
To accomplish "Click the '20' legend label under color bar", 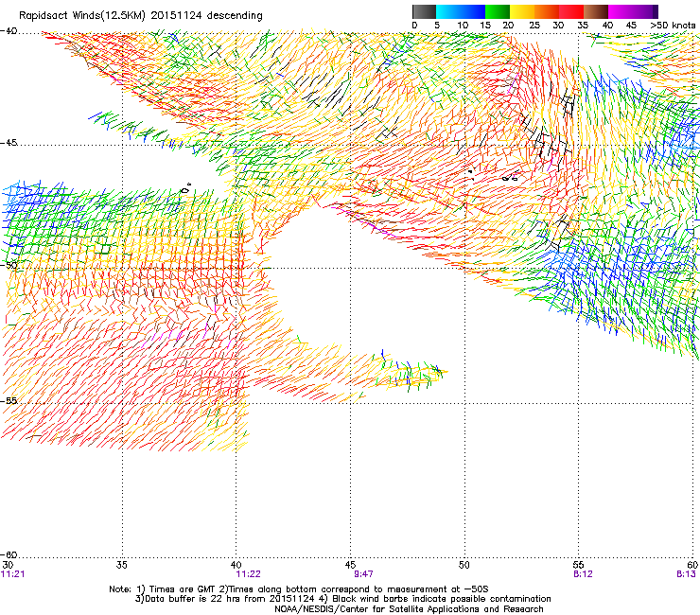I will 509,25.
